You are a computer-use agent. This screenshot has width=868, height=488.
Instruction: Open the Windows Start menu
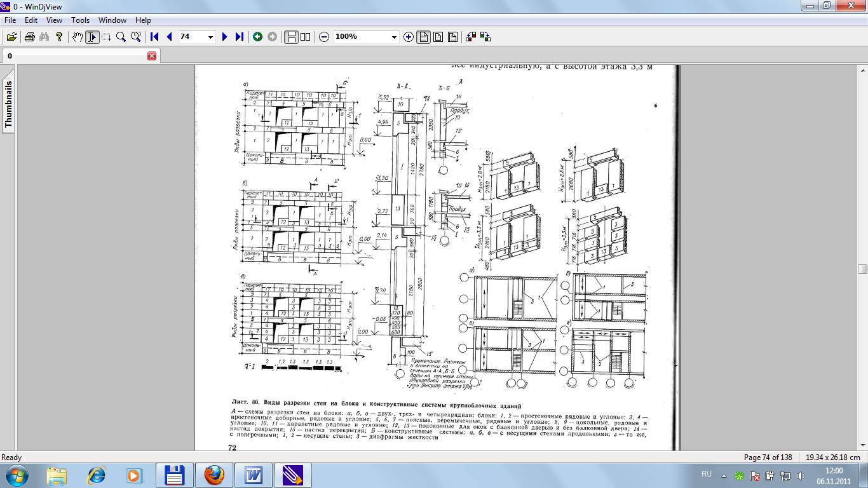[16, 475]
